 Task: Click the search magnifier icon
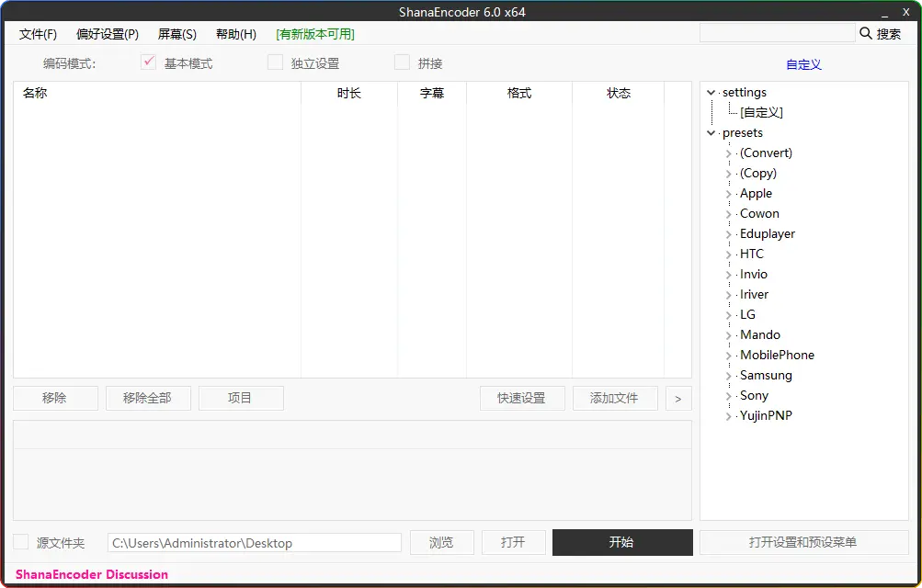point(866,34)
